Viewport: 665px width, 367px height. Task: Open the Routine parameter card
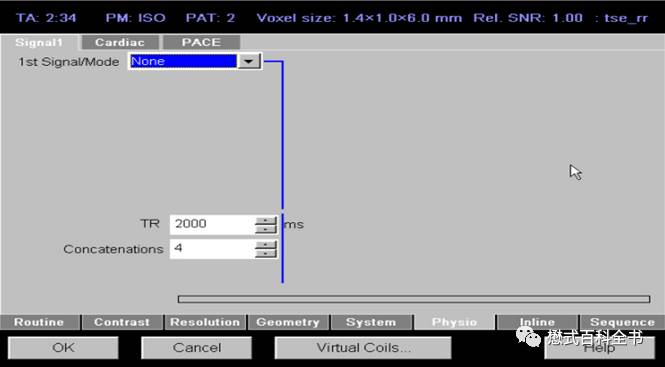(x=39, y=322)
